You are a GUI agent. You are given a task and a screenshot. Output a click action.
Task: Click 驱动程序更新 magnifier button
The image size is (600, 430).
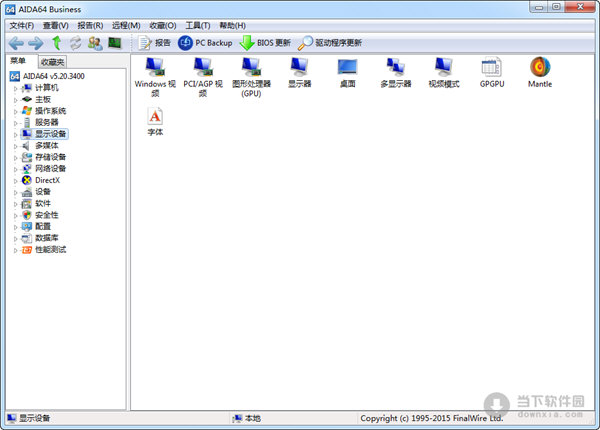pyautogui.click(x=329, y=43)
